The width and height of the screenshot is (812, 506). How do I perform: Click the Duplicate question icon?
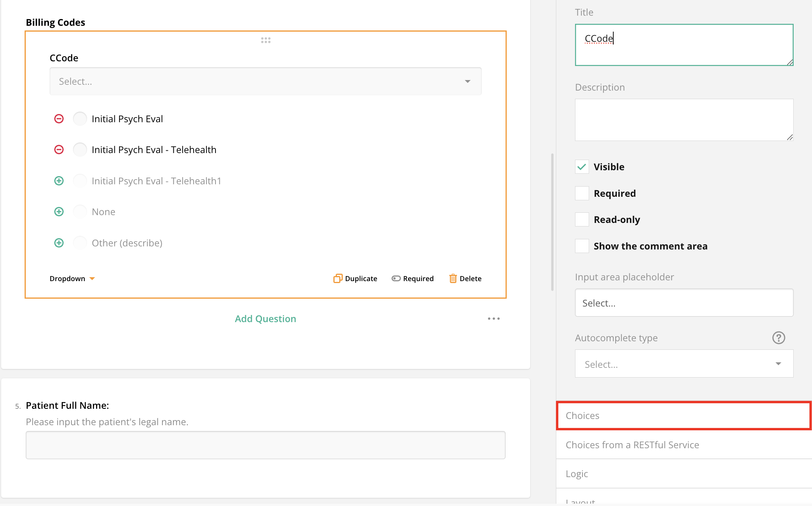point(338,278)
